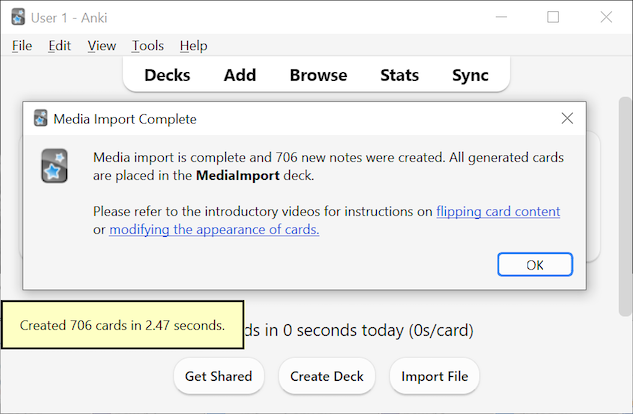The height and width of the screenshot is (414, 633).
Task: Open the View menu
Action: [101, 45]
